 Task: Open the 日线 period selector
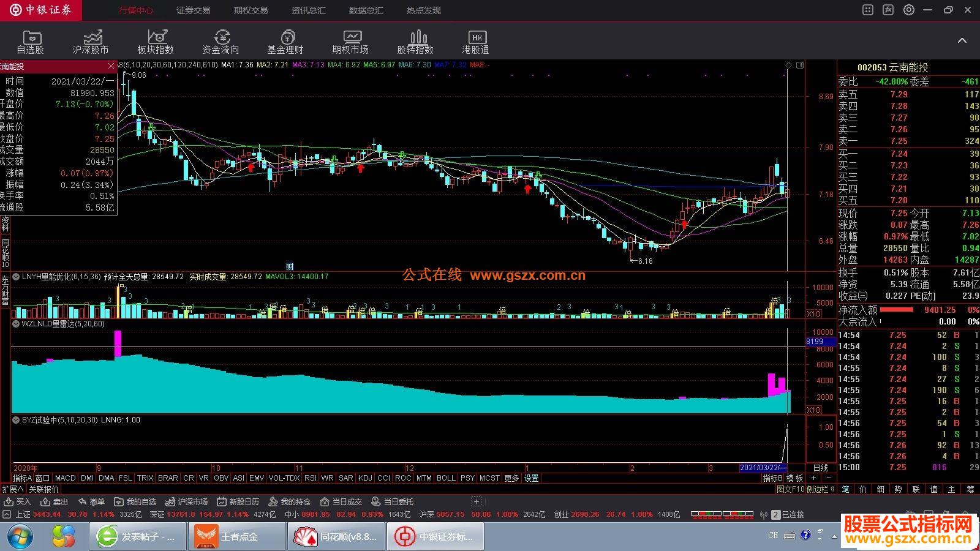[x=820, y=468]
